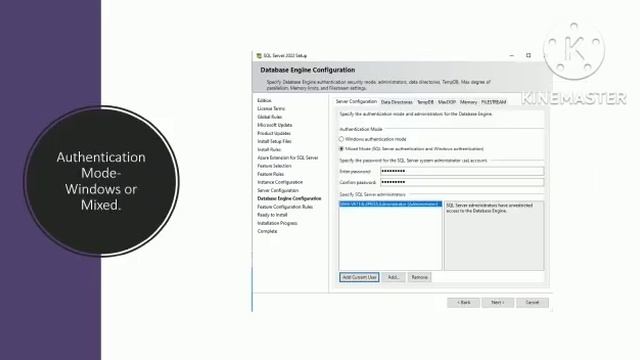Click the Installation Progress step

point(277,223)
